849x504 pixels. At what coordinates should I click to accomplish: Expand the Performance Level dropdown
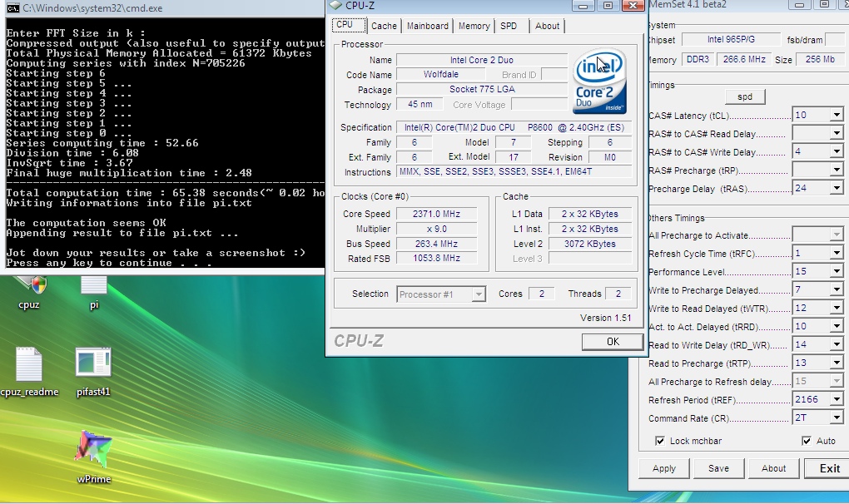pos(837,271)
